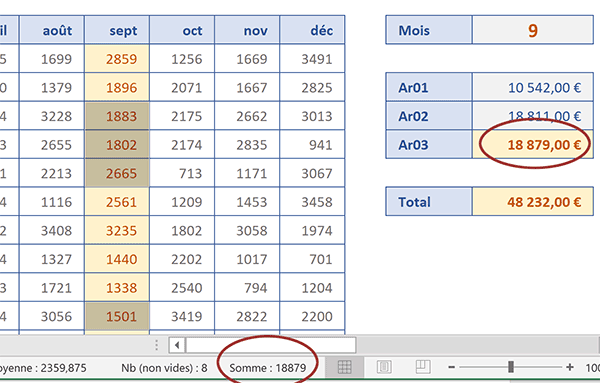Viewport: 600px width, 383px height.
Task: Click the horizontal scrollbar left arrow
Action: [177, 346]
